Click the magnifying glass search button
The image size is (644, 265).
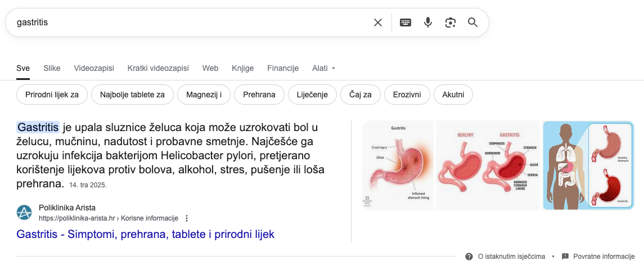tap(472, 23)
